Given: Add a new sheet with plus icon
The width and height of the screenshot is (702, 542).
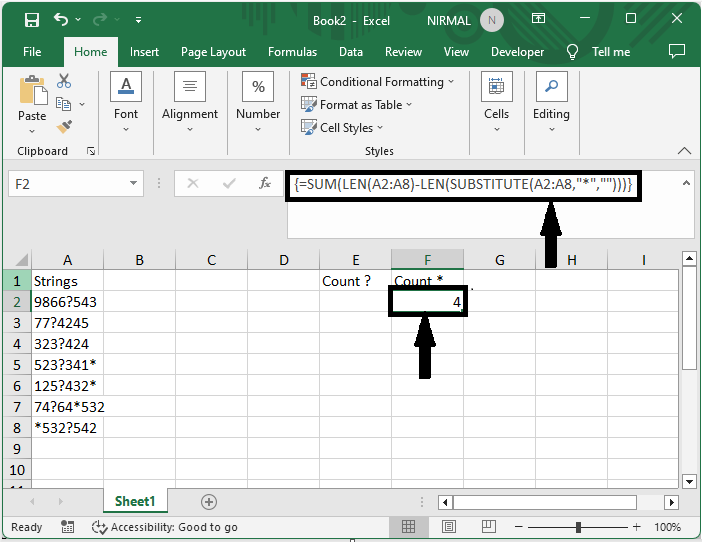Looking at the screenshot, I should [x=209, y=502].
